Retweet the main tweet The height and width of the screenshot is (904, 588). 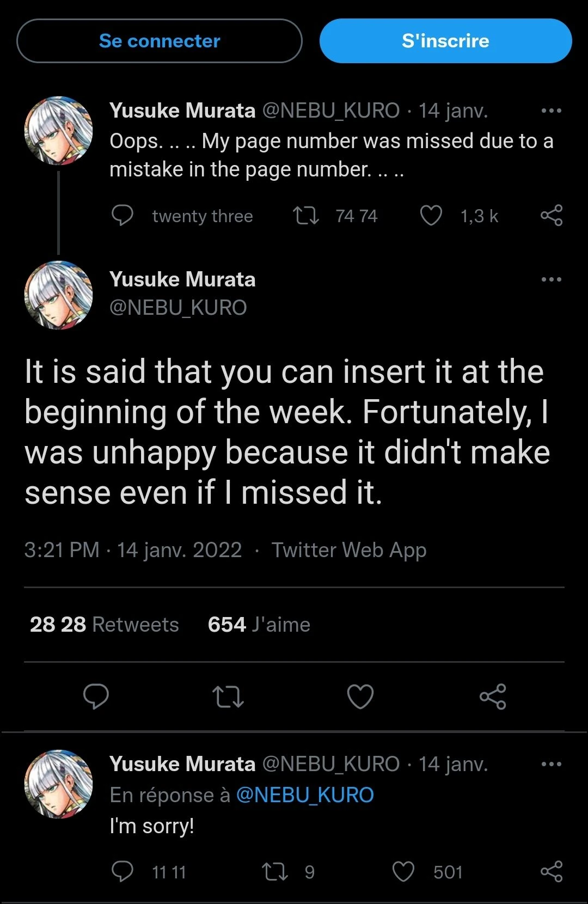point(228,697)
